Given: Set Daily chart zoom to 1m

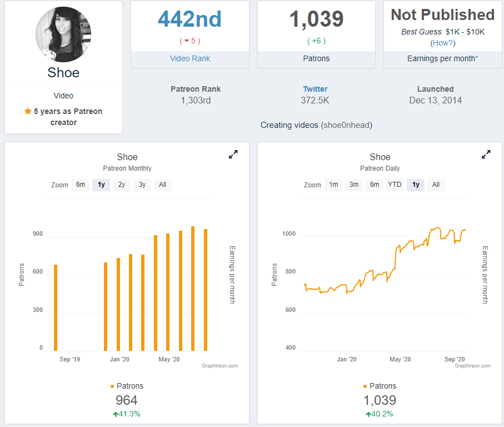Looking at the screenshot, I should click(x=333, y=185).
